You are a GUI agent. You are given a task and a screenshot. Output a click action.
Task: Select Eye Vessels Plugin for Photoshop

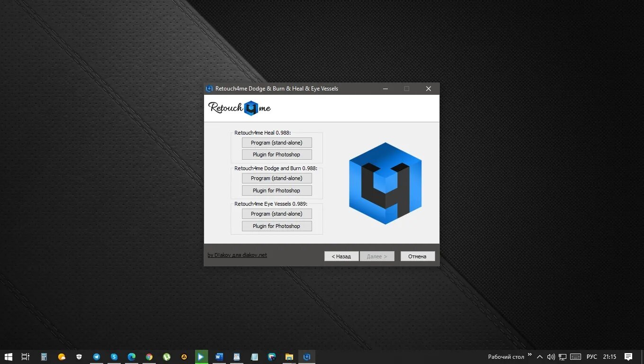click(277, 226)
